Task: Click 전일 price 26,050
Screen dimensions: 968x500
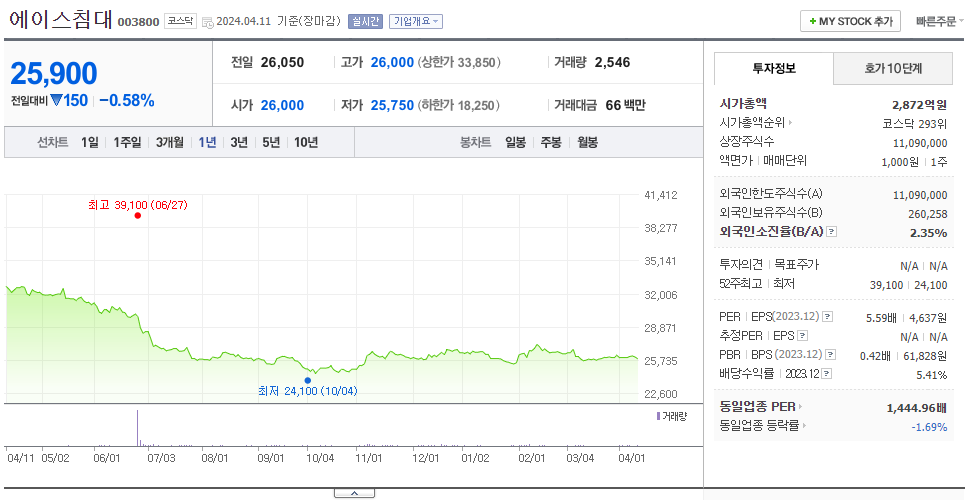Action: 282,62
